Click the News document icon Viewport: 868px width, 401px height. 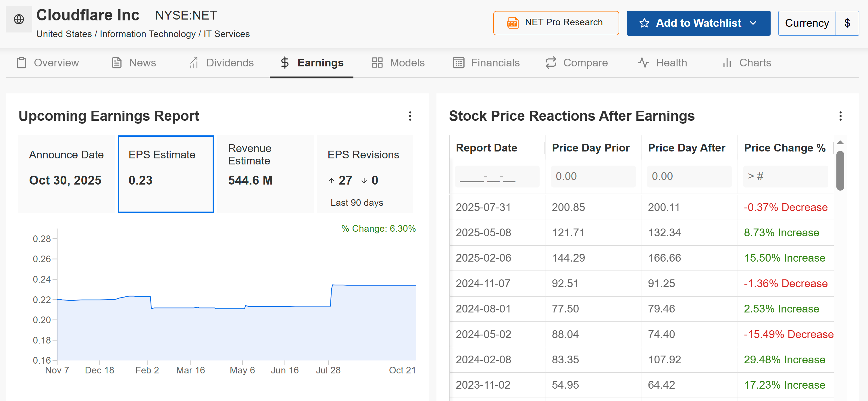(117, 63)
